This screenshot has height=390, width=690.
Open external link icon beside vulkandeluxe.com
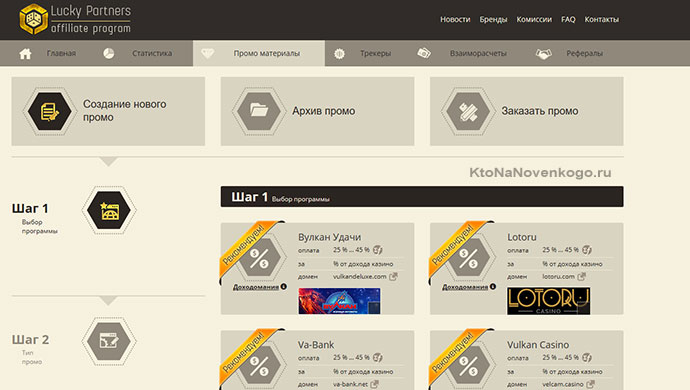(x=393, y=276)
